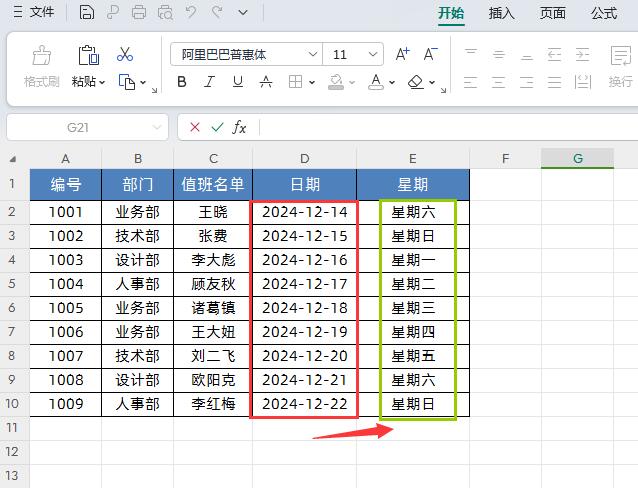Expand the borders dropdown arrow
This screenshot has height=488, width=638.
click(x=312, y=83)
